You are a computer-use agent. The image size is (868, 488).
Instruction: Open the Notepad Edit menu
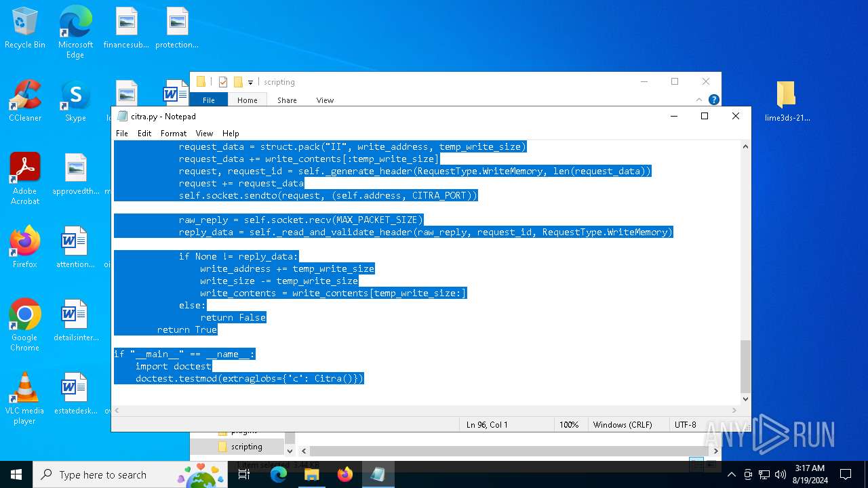(x=144, y=134)
